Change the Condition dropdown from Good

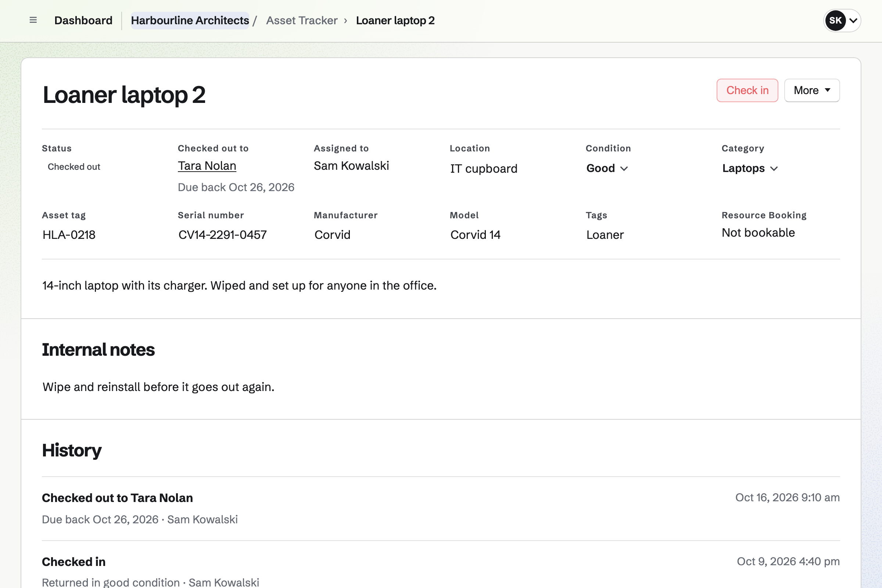607,168
